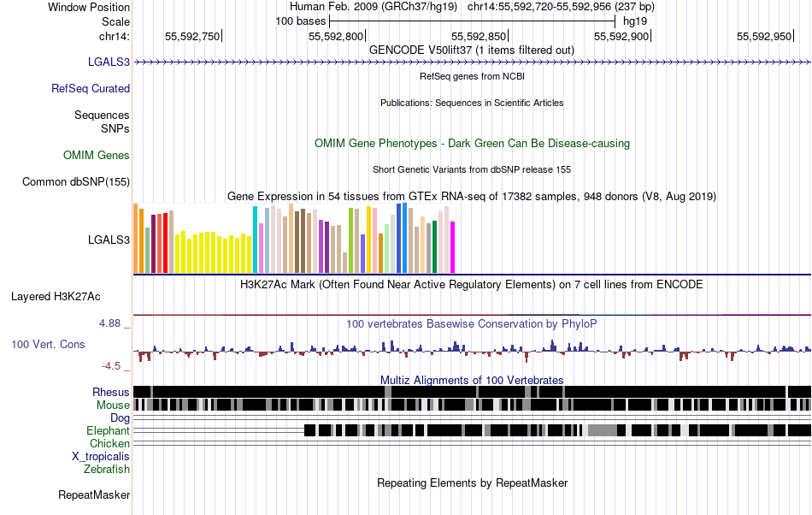
Task: Click the H3K27Ac Mark ENCODE title
Action: [x=472, y=284]
